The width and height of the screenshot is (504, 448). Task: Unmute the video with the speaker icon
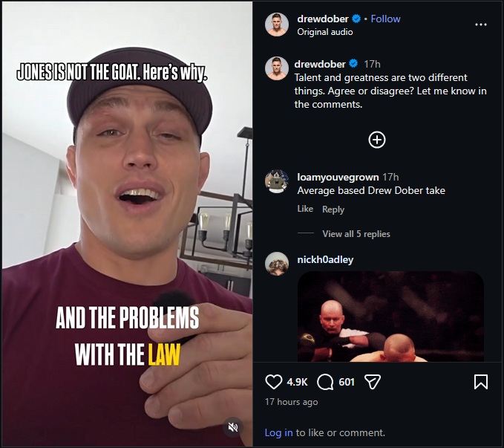(x=233, y=427)
